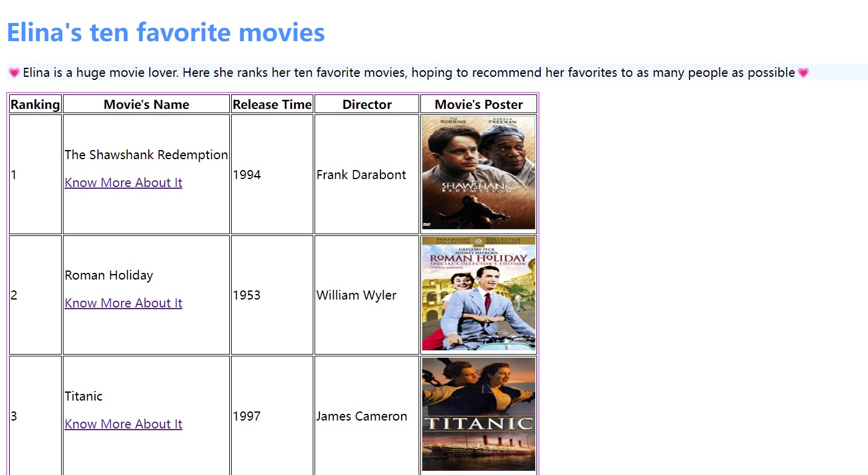Click the Release Time column header
Screen dimensions: 868x475
pyautogui.click(x=272, y=104)
